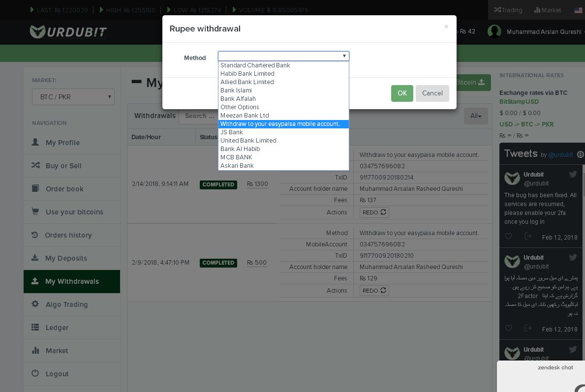The height and width of the screenshot is (392, 585).
Task: Click the Algo Trading gear icon
Action: (35, 304)
